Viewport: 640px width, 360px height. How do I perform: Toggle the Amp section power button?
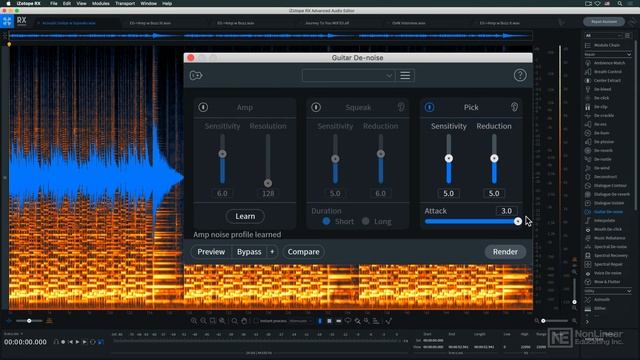pyautogui.click(x=203, y=107)
